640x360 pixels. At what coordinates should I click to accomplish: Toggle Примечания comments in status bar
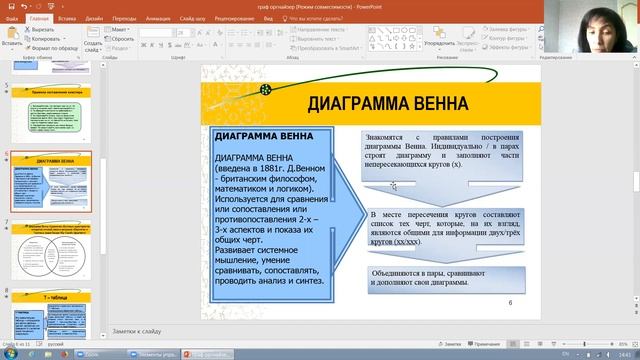pyautogui.click(x=484, y=344)
